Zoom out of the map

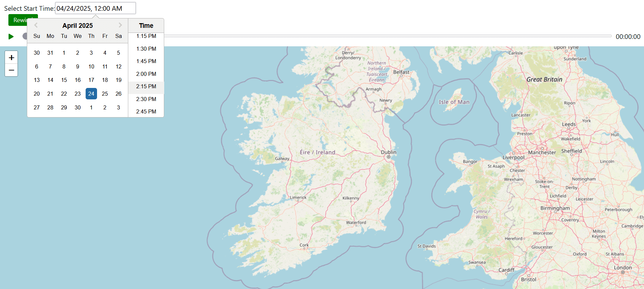point(11,70)
